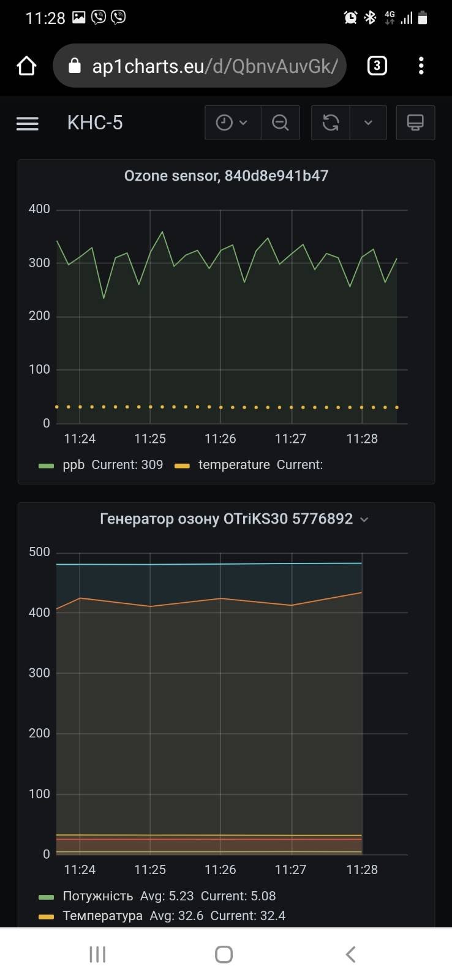This screenshot has width=452, height=980.
Task: Click the zoom out time range icon
Action: tap(281, 123)
